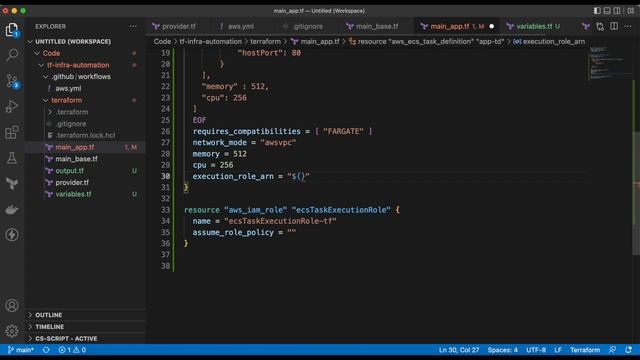Viewport: 640px width, 360px height.
Task: Open .terraform.lock.hcl file
Action: click(85, 136)
